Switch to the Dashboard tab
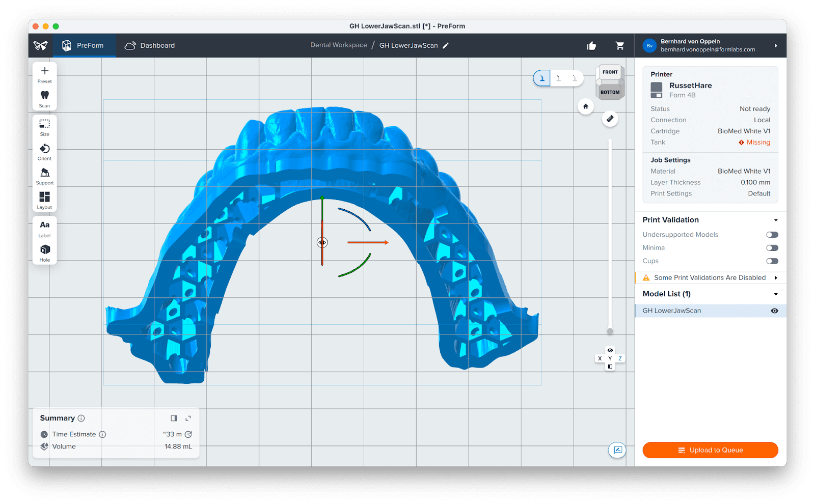Image resolution: width=815 pixels, height=504 pixels. (150, 46)
